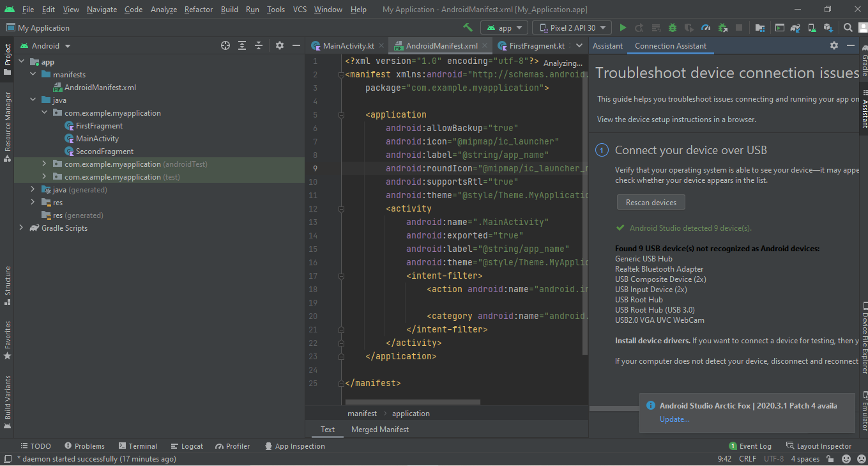Image resolution: width=868 pixels, height=466 pixels.
Task: Hide the Assistant panel with minus icon
Action: tap(851, 45)
